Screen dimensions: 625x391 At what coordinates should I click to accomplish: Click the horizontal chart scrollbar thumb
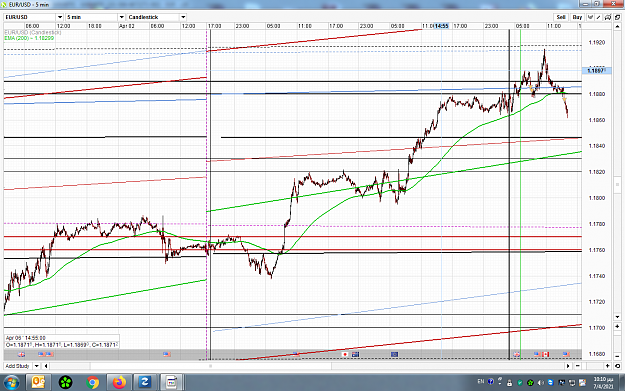click(211, 366)
